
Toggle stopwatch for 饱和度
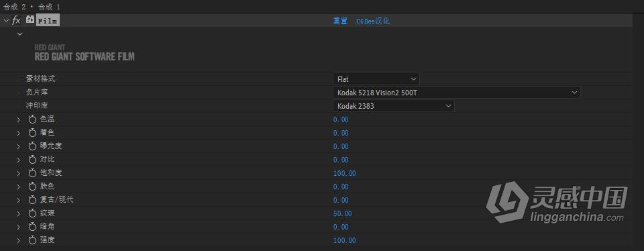pyautogui.click(x=32, y=173)
